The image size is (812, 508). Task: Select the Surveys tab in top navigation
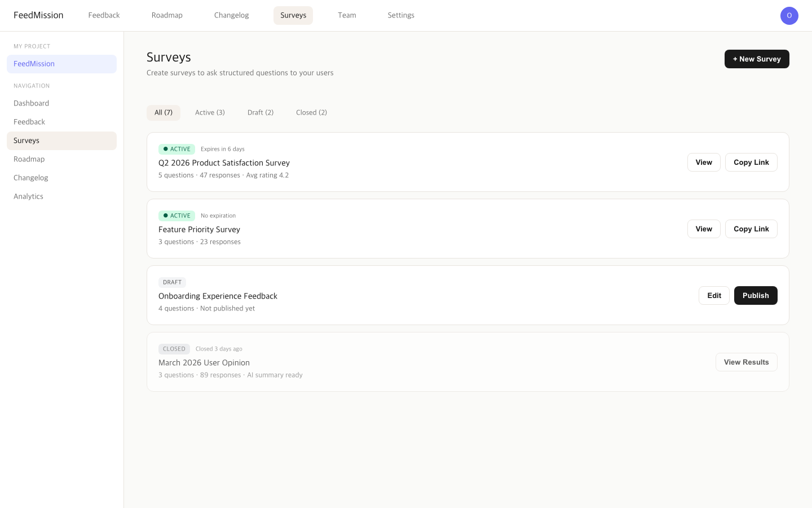tap(293, 15)
